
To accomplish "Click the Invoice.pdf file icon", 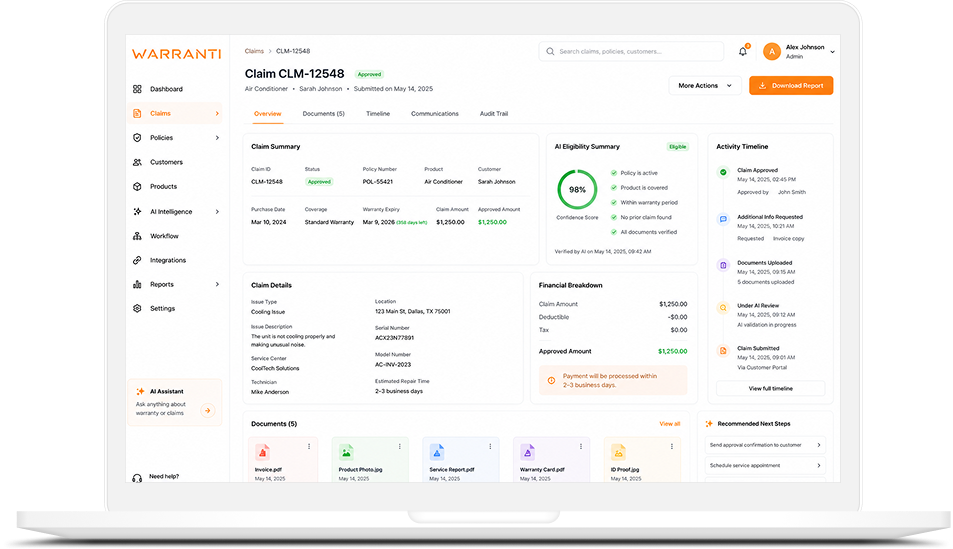I will click(x=263, y=452).
